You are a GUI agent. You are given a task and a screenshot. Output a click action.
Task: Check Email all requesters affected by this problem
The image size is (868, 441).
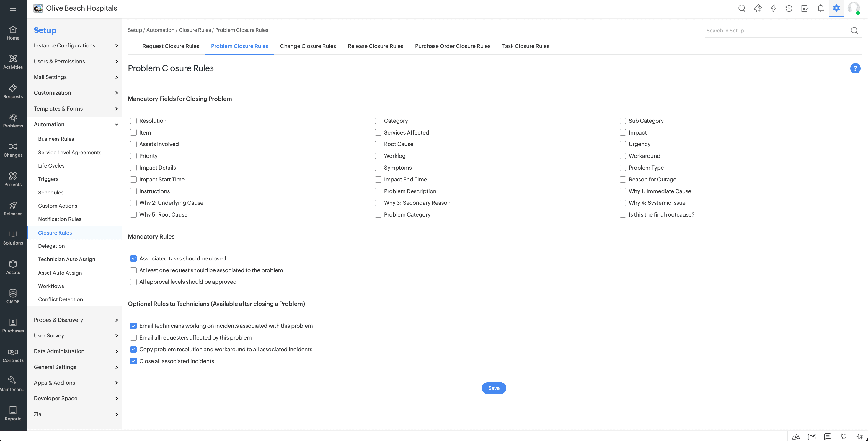click(133, 338)
